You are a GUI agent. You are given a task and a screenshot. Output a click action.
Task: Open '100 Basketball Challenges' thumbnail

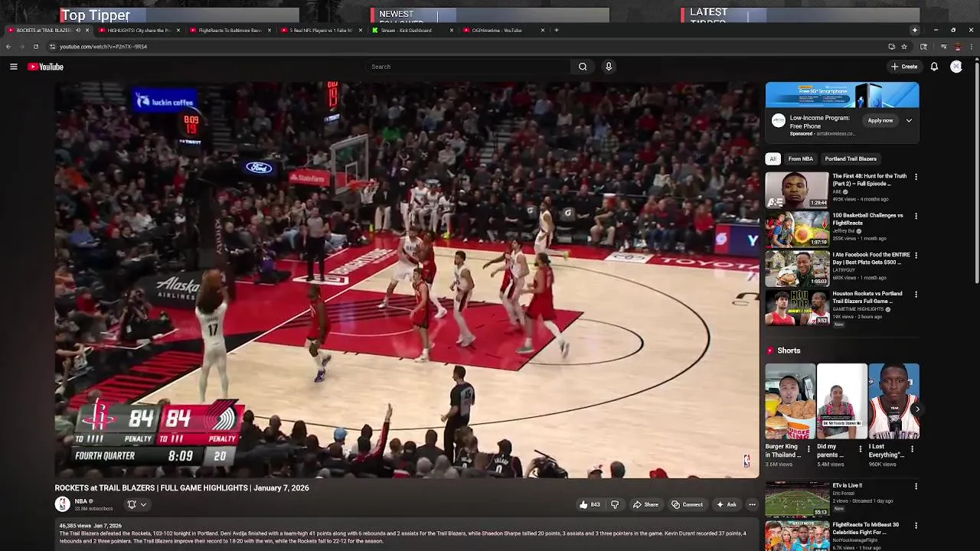[797, 229]
